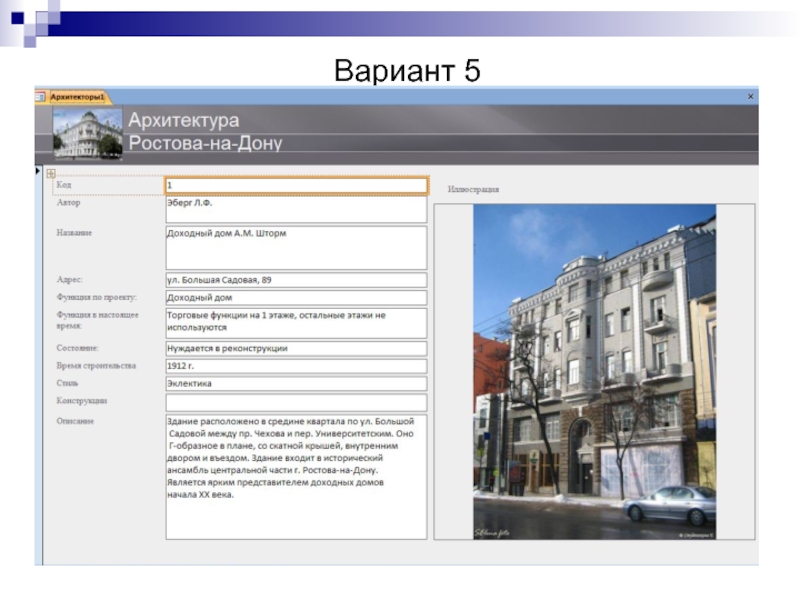Click inside the Описание text box

(295, 475)
